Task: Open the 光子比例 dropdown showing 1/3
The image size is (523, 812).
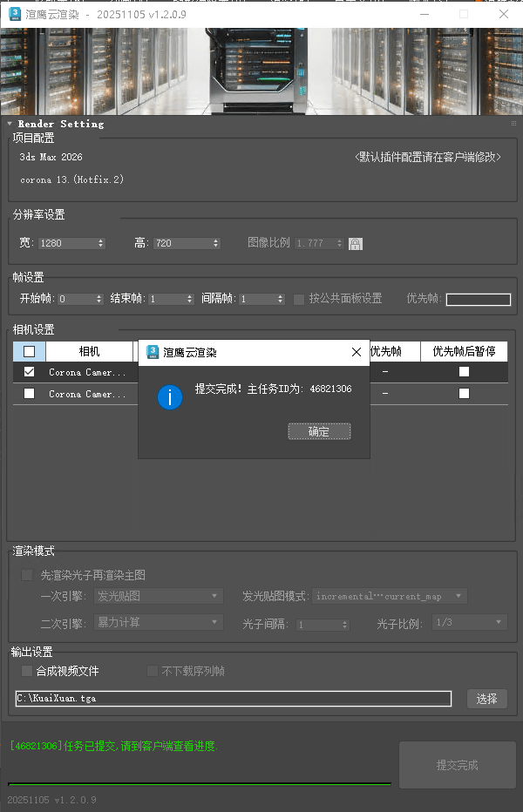Action: pos(470,622)
